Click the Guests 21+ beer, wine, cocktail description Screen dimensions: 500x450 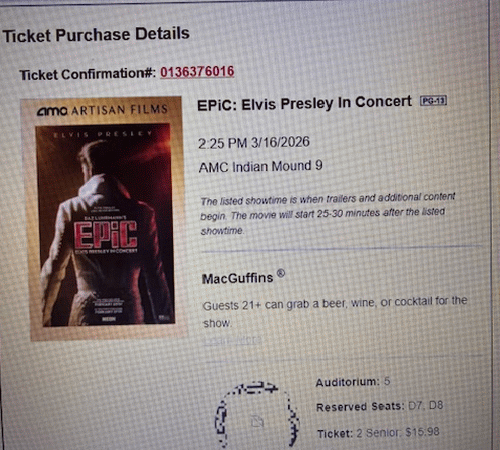(x=335, y=312)
